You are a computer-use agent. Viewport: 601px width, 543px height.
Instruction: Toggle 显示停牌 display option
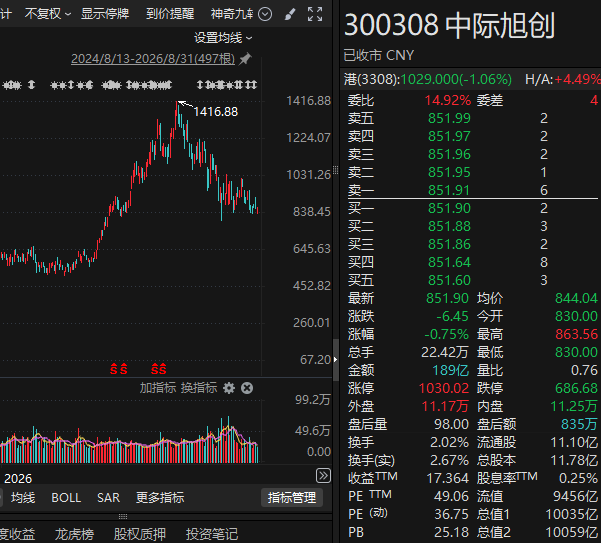[105, 14]
